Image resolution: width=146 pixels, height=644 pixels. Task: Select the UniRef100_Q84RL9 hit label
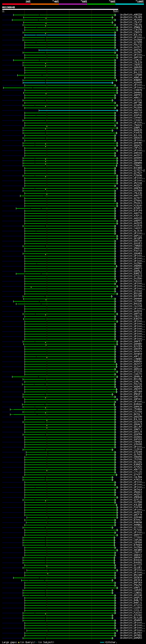click(131, 377)
